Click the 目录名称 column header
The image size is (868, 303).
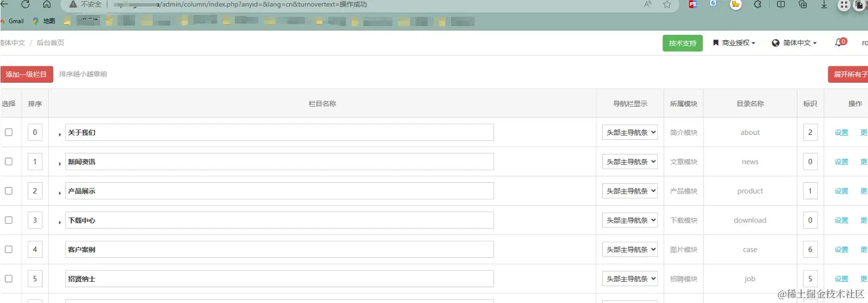coord(750,104)
